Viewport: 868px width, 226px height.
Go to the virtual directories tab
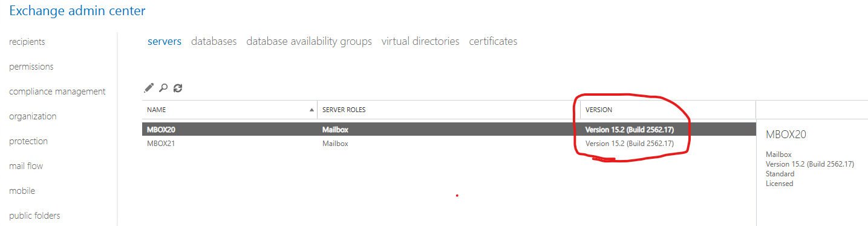click(x=420, y=41)
